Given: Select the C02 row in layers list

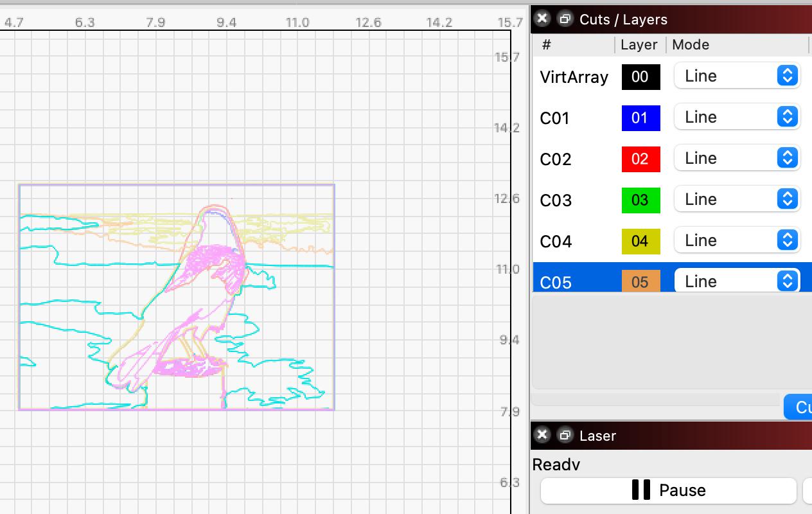Looking at the screenshot, I should coord(556,159).
